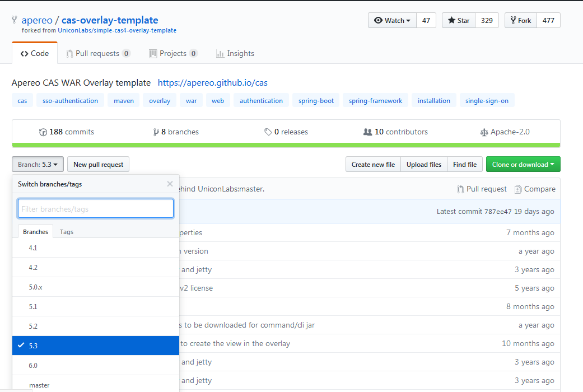
Task: Open the 188 commits link
Action: point(67,132)
